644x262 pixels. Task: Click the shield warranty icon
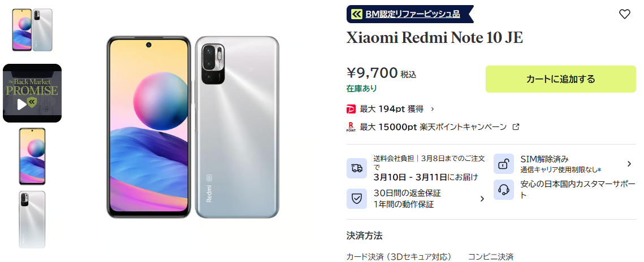coord(357,199)
